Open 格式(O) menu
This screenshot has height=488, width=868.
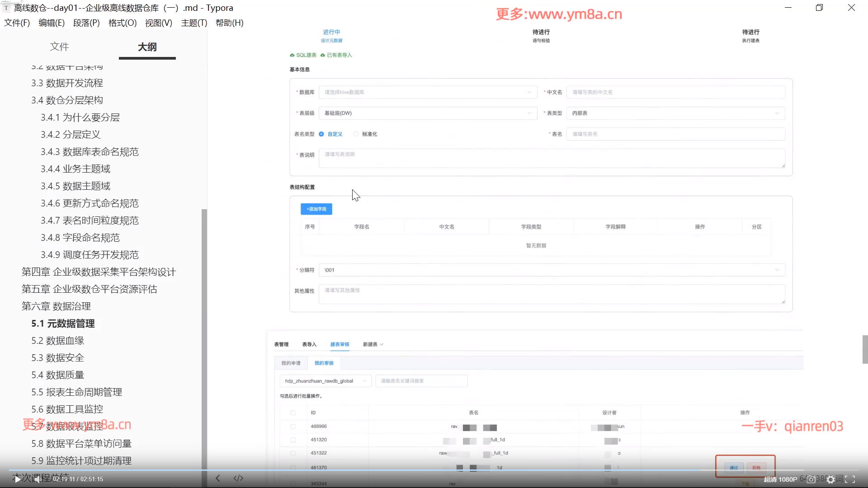123,23
